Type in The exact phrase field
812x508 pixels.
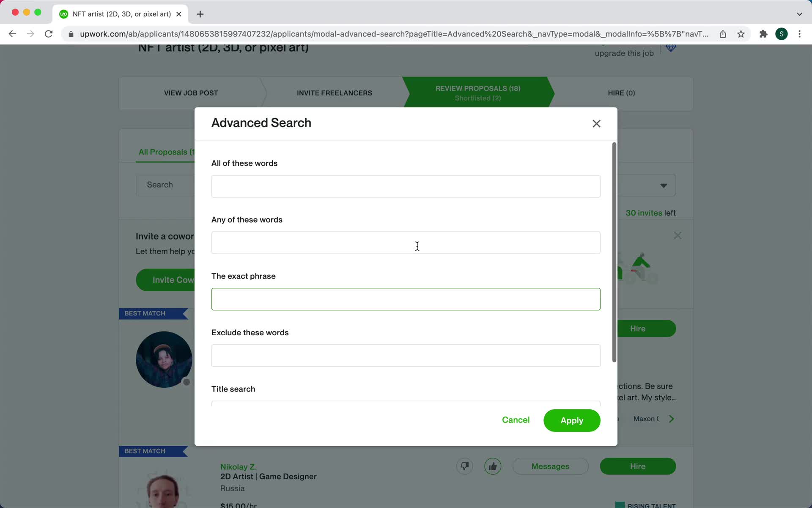406,298
